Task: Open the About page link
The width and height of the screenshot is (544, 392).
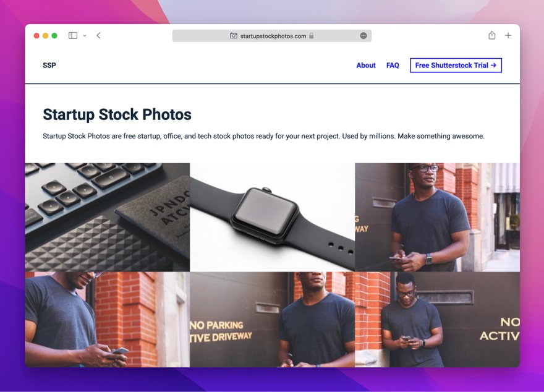Action: pos(366,65)
